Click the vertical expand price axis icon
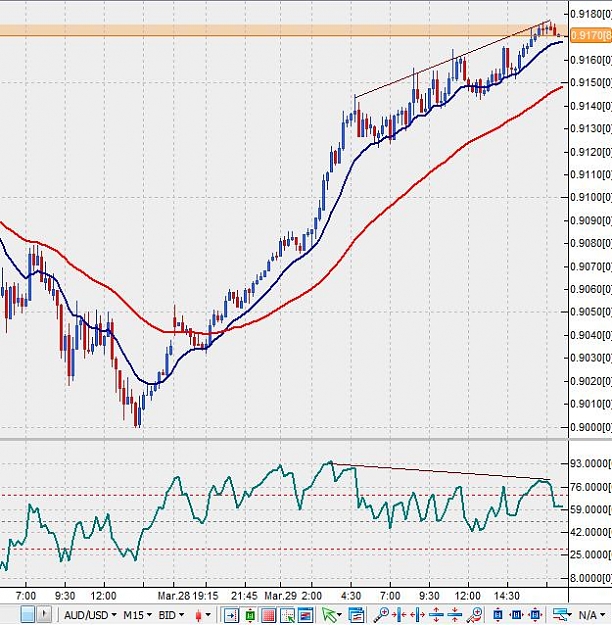The width and height of the screenshot is (612, 625). click(436, 615)
